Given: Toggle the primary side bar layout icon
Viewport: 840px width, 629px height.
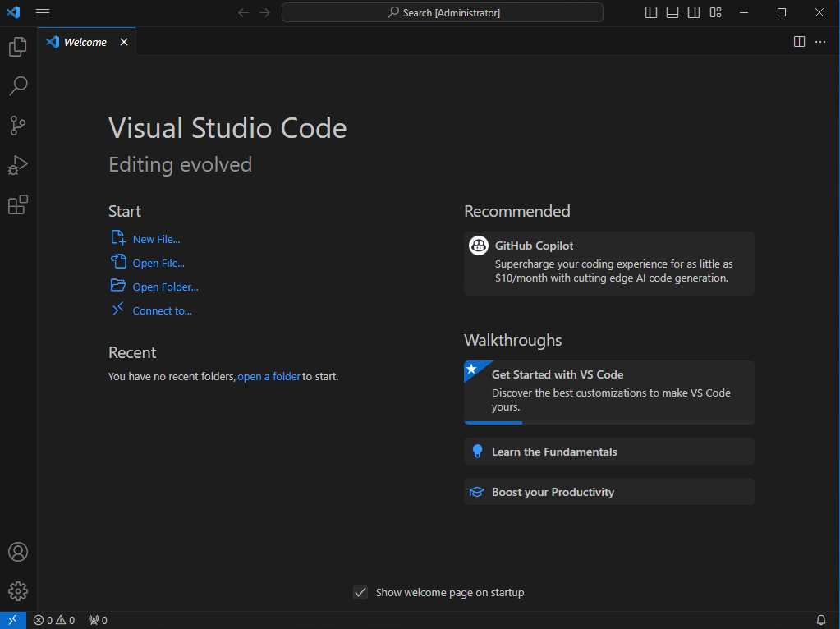Looking at the screenshot, I should 651,12.
